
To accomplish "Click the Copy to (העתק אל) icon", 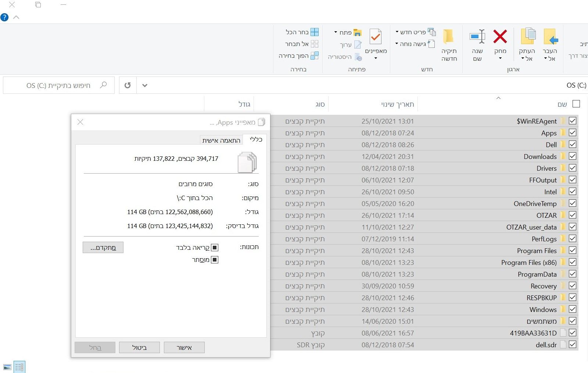I will [x=528, y=37].
